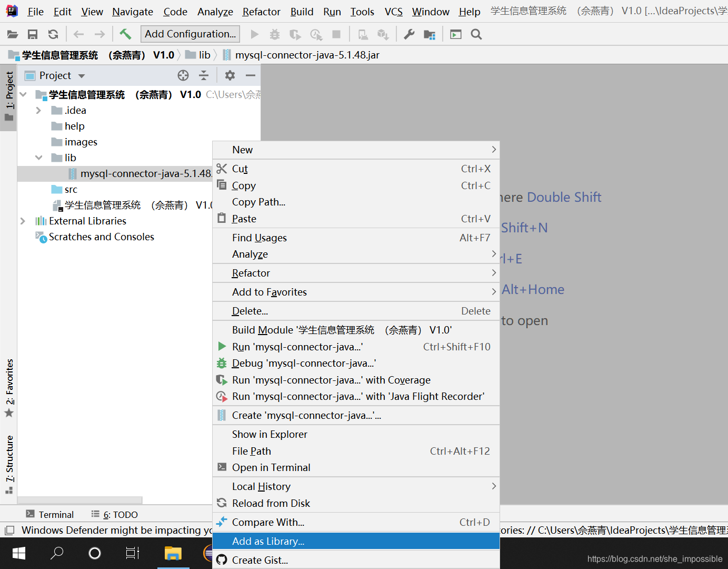This screenshot has height=569, width=728.
Task: Open Project panel gear options
Action: point(230,75)
